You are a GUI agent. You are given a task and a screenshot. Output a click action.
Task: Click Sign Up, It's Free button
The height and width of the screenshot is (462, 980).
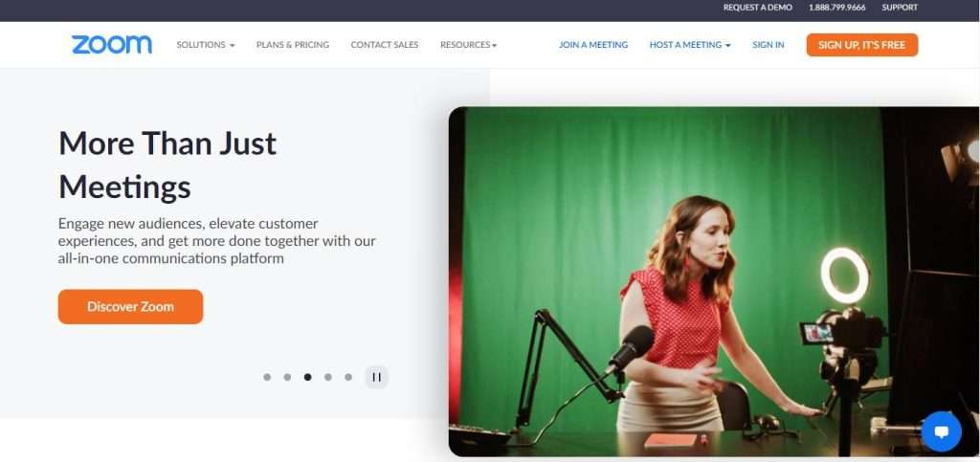click(x=862, y=45)
